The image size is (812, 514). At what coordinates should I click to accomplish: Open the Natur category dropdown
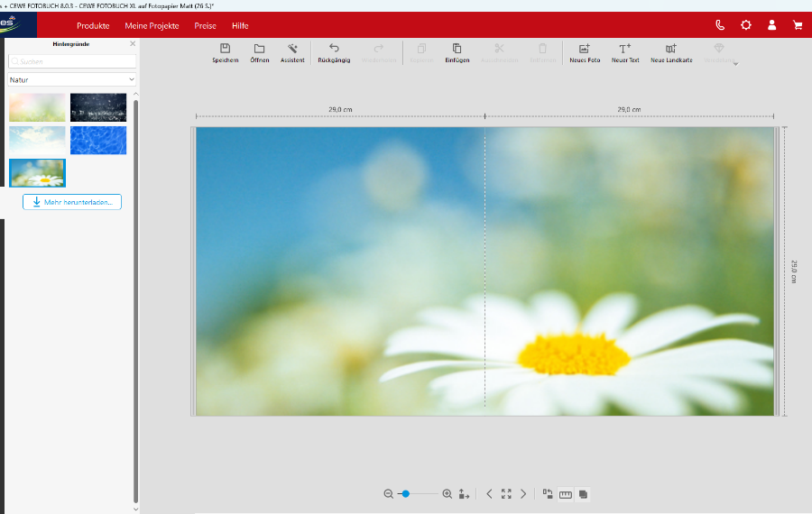pyautogui.click(x=72, y=79)
